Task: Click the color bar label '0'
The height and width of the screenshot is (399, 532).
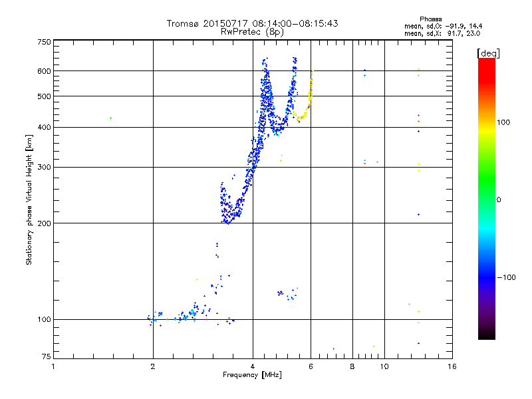Action: tap(499, 200)
